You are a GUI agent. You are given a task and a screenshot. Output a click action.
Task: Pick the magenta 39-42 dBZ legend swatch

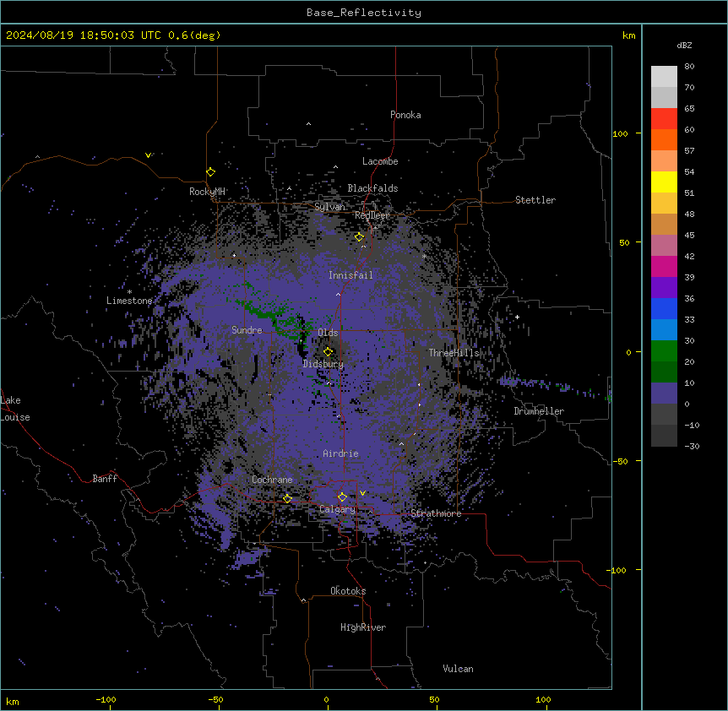click(664, 266)
